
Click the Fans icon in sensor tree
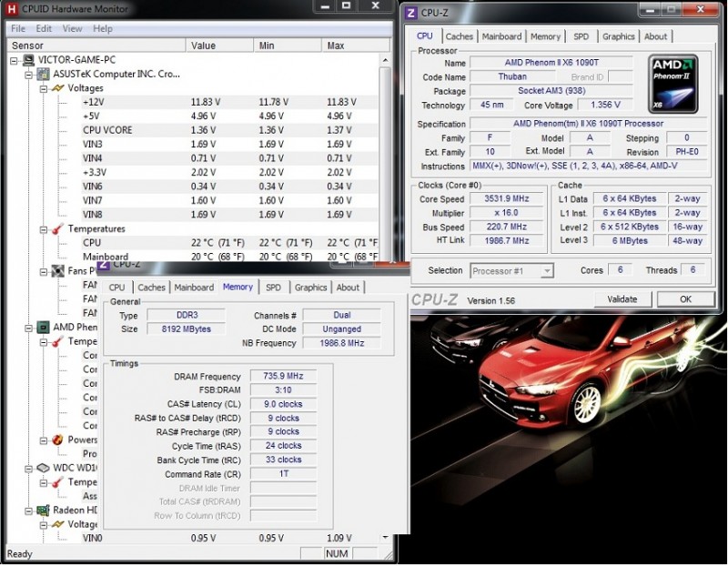[x=57, y=270]
